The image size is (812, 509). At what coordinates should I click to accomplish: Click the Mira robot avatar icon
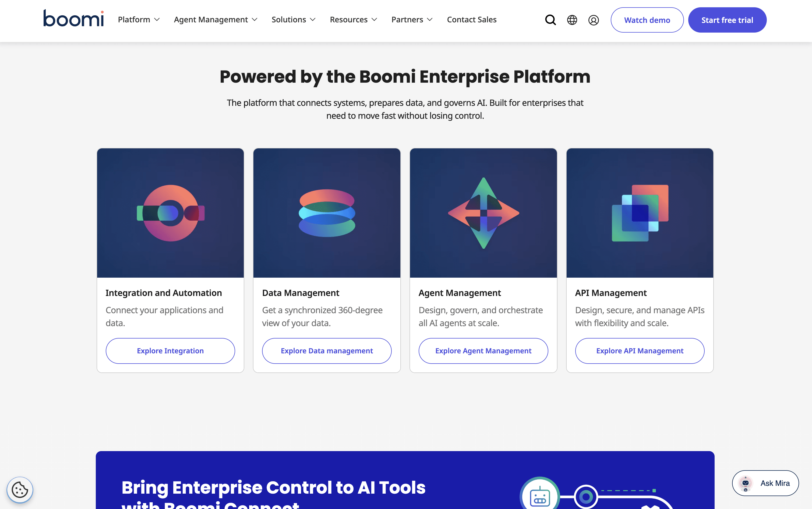tap(746, 483)
